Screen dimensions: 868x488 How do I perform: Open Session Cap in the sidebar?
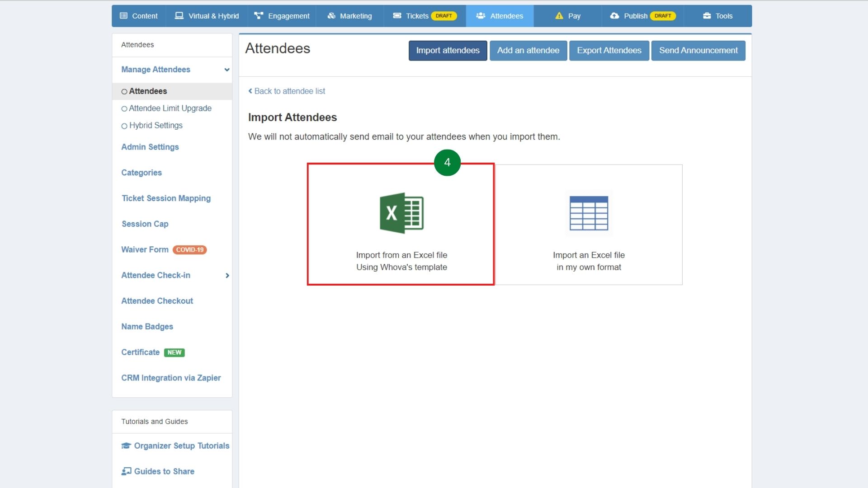coord(145,224)
